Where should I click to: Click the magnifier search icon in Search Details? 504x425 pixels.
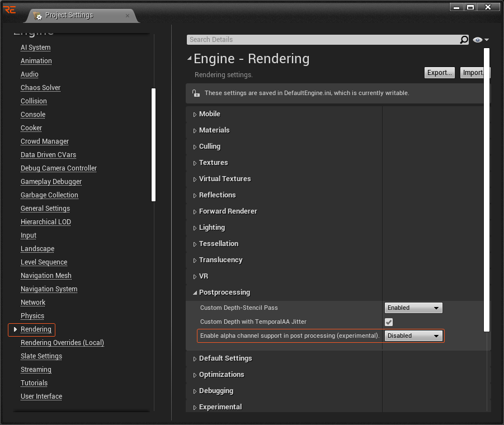point(464,40)
